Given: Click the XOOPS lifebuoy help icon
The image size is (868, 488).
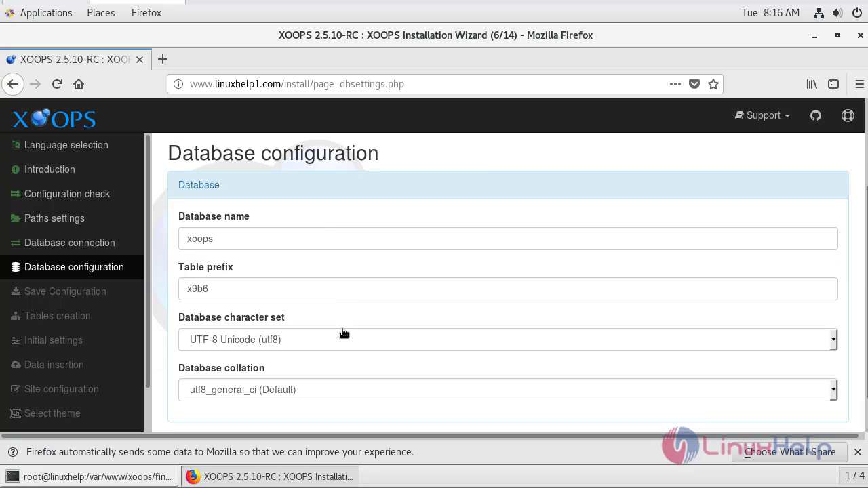Looking at the screenshot, I should (x=848, y=115).
